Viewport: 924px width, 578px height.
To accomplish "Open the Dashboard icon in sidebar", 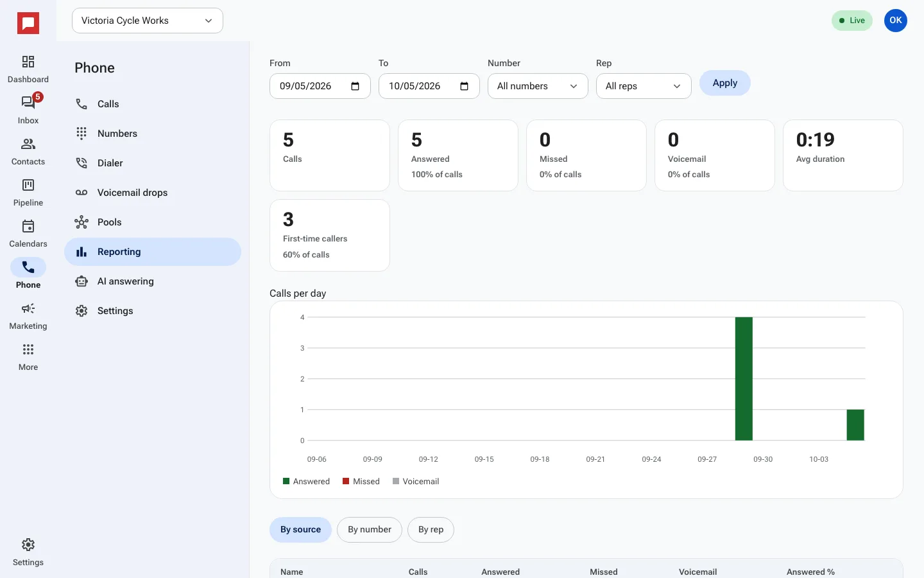I will (x=28, y=69).
